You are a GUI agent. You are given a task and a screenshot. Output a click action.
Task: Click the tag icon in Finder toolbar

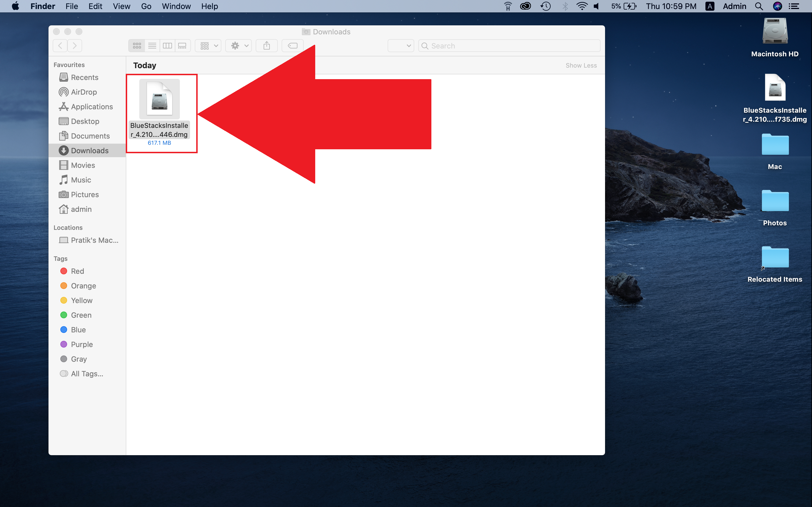point(293,45)
